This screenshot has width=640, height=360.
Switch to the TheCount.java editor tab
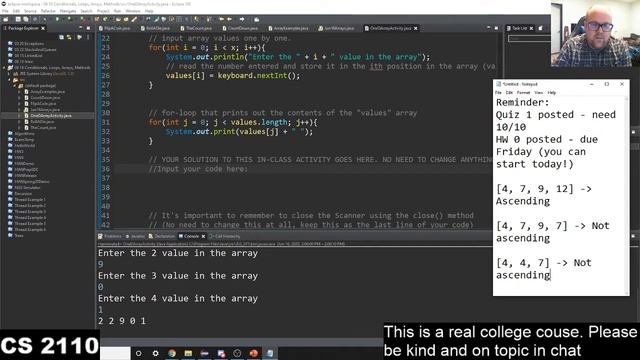pos(196,28)
